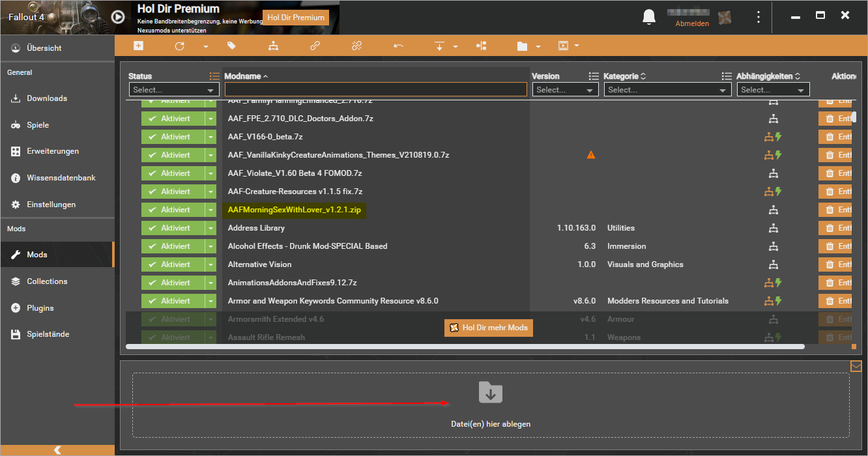The image size is (868, 456).
Task: Expand dropdown arrow next to install icon
Action: coord(456,46)
